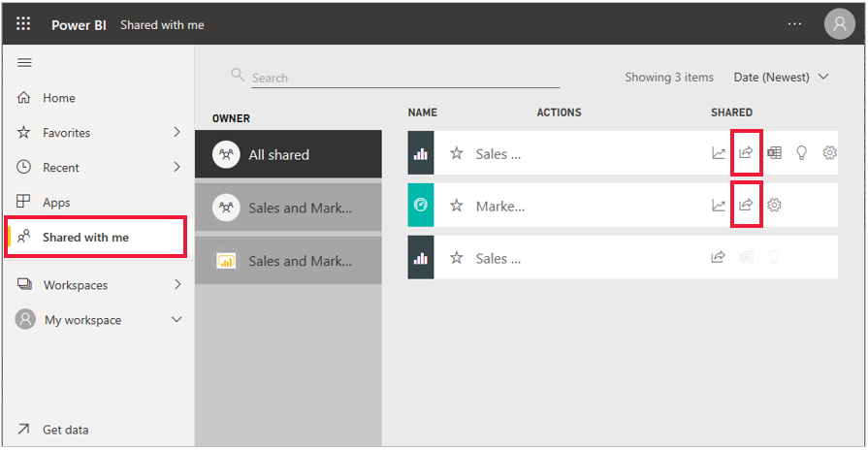
Task: Open the app launcher waffle icon
Action: tap(23, 24)
